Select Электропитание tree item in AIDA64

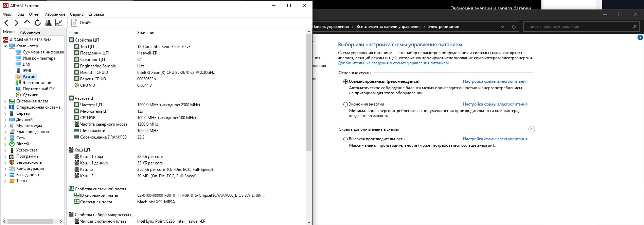click(35, 83)
